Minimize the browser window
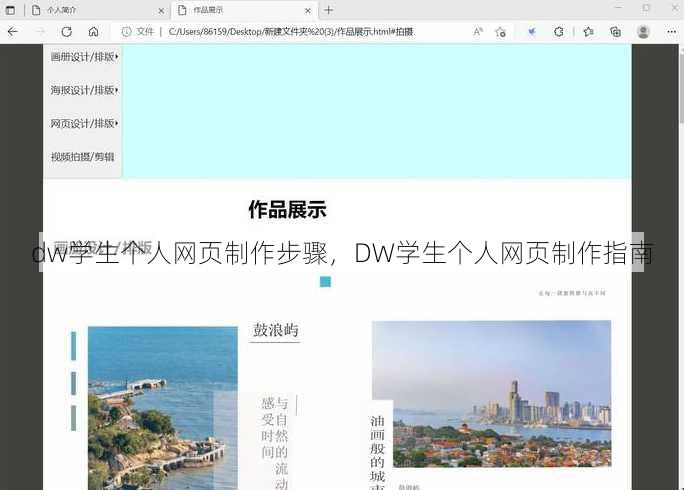Screen dimensions: 684x490 618,8
